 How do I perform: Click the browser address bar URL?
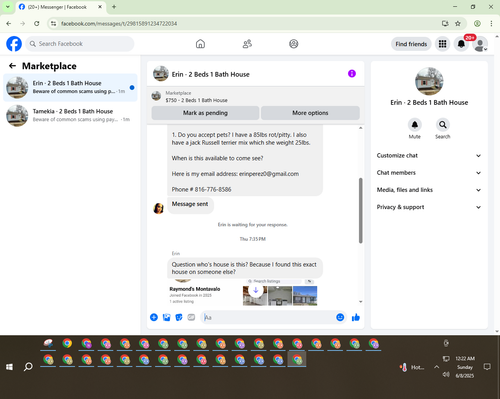(x=119, y=24)
